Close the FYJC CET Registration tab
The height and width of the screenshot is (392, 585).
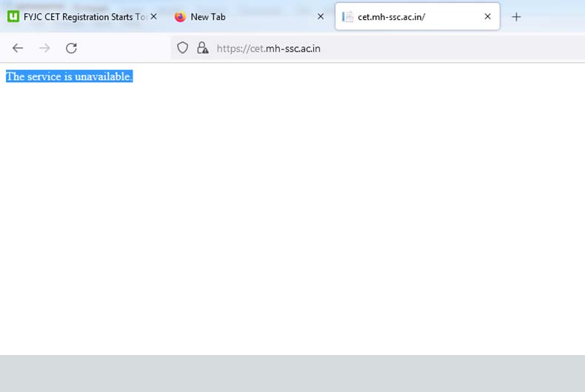pos(154,16)
